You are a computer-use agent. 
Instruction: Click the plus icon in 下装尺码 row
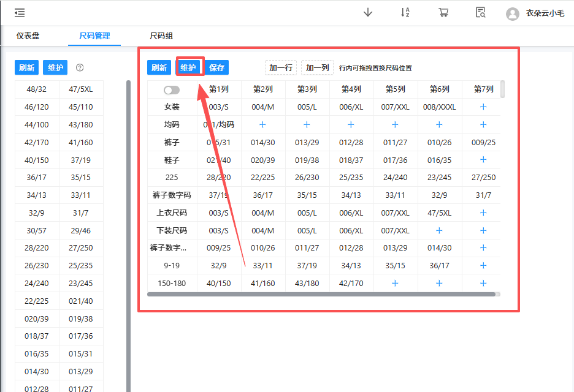[x=439, y=230]
